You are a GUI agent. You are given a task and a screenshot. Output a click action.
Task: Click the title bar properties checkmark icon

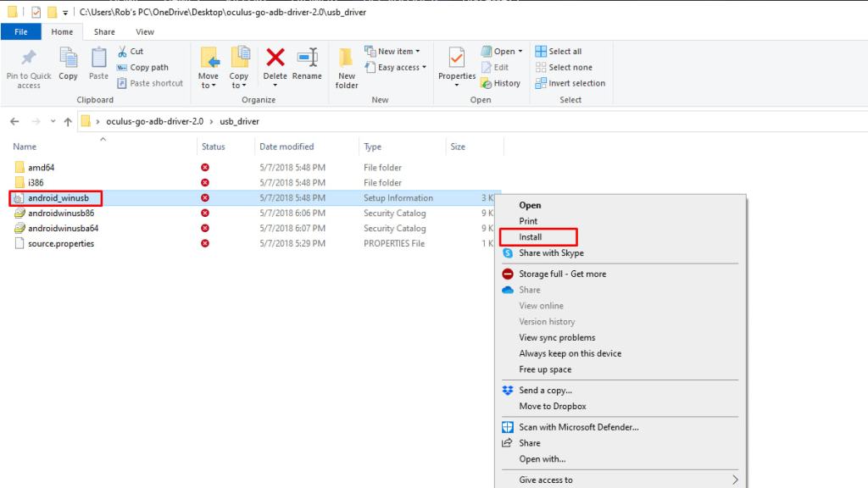(36, 12)
